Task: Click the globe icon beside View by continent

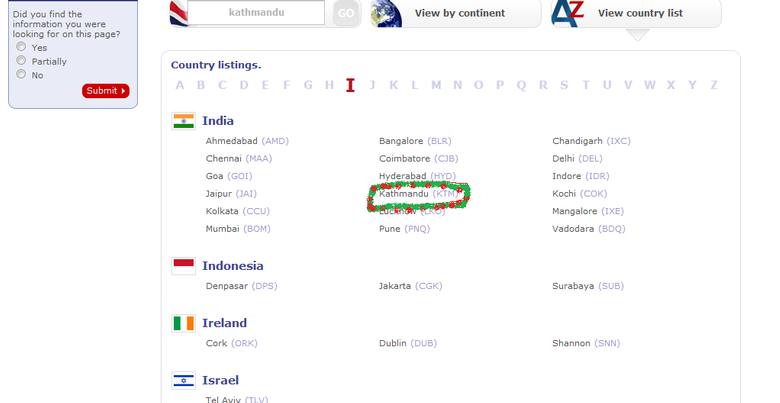Action: tap(388, 13)
